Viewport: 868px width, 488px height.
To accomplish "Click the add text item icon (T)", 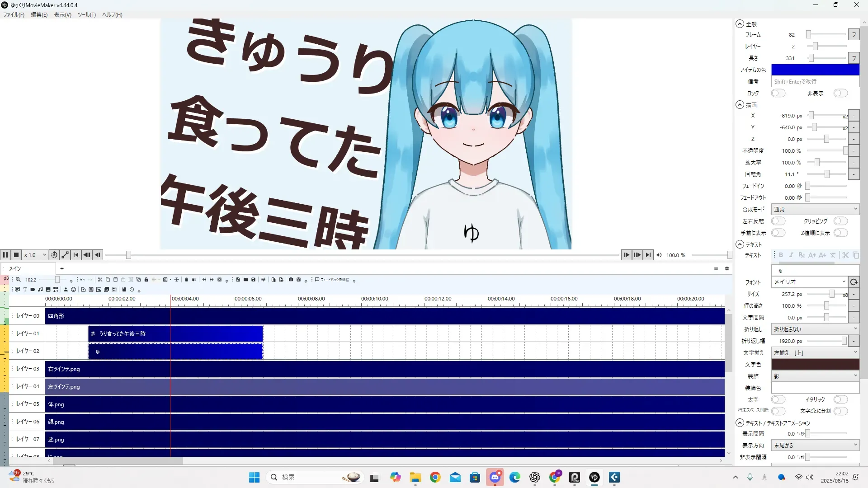I will (25, 290).
